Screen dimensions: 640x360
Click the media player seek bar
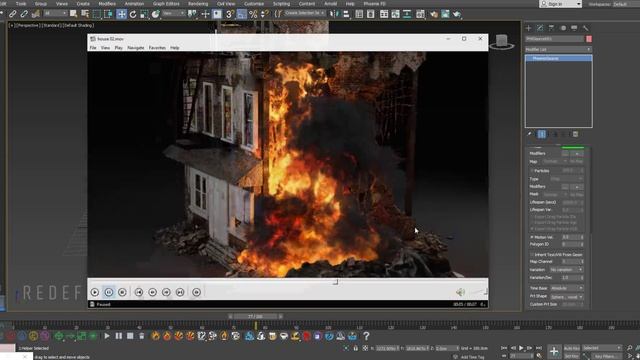point(288,282)
